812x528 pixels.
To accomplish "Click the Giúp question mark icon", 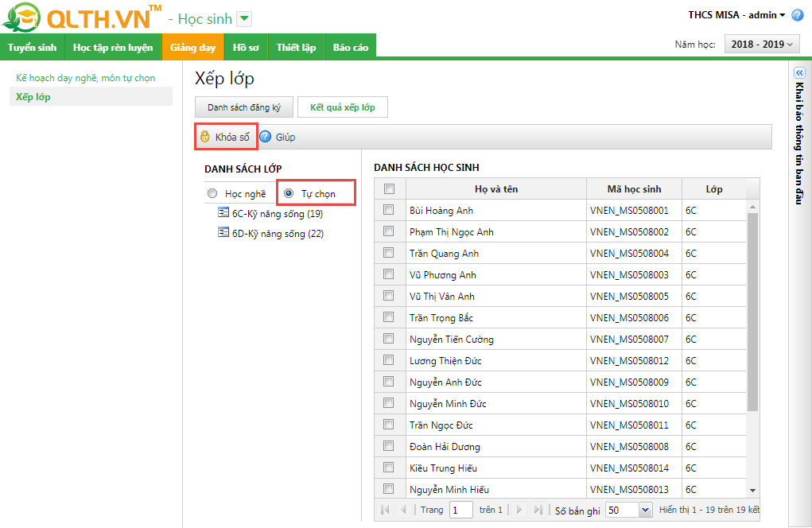I will [266, 137].
